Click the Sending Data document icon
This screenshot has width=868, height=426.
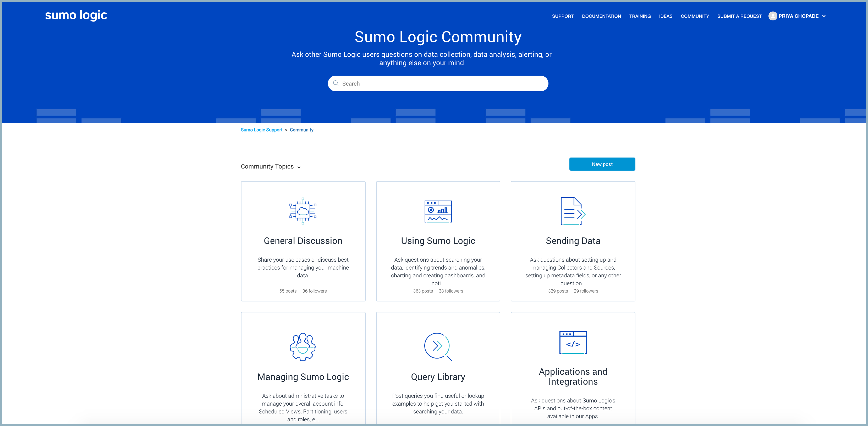(573, 211)
